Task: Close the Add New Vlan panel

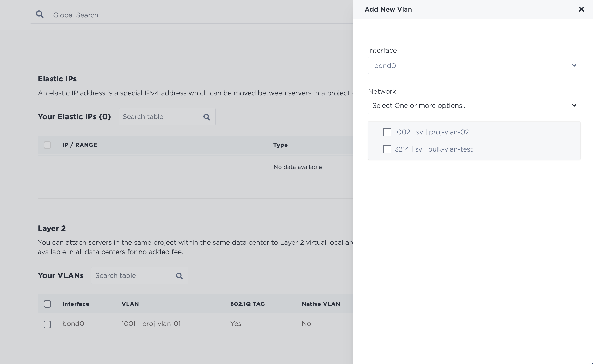Action: click(581, 9)
